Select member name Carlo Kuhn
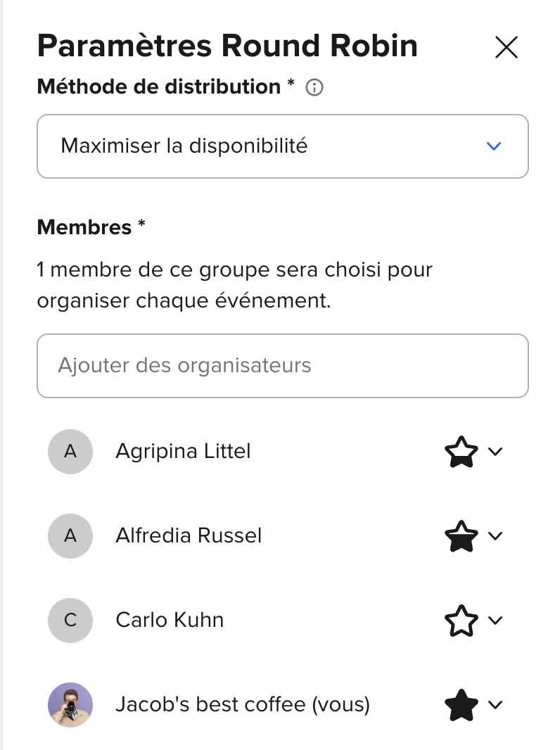The image size is (560, 750). [170, 621]
